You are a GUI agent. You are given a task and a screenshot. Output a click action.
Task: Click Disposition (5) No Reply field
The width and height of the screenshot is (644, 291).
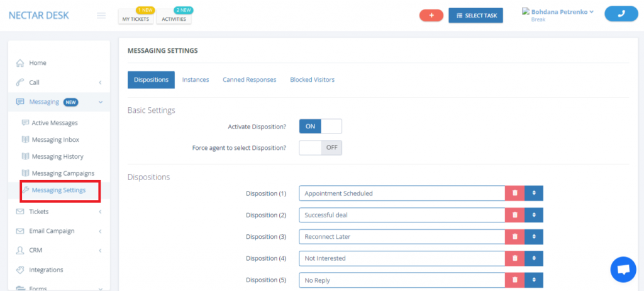[x=402, y=280]
